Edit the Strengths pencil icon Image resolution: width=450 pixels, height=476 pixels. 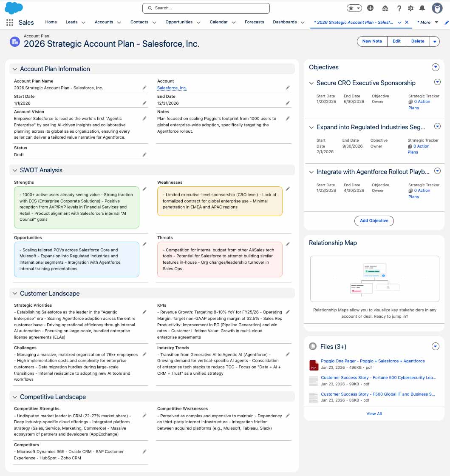click(144, 189)
